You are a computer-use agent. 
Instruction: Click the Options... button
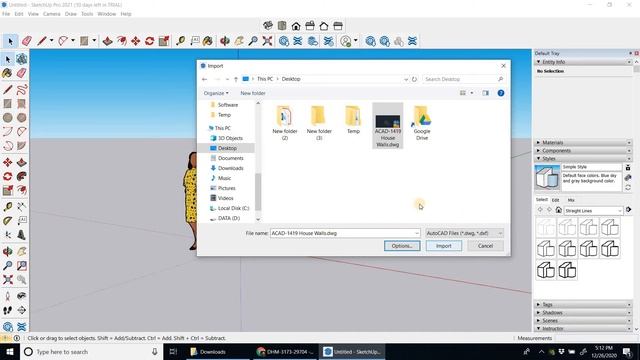[402, 246]
